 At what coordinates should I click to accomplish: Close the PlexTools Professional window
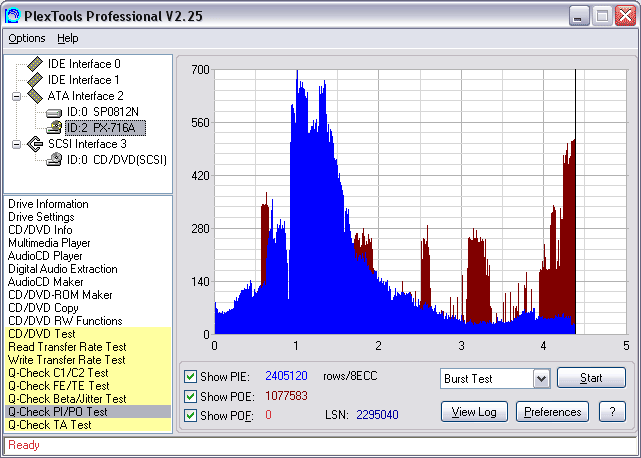tap(625, 16)
